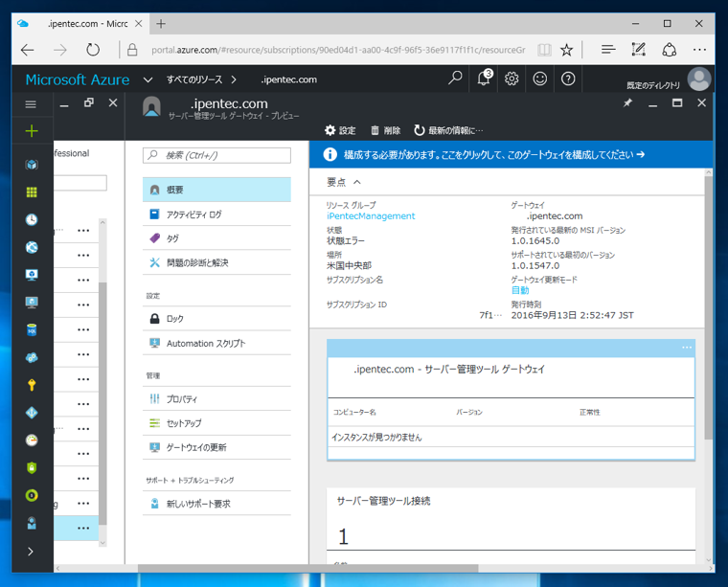728x587 pixels.
Task: Open ゲートウェイの更新 menu item
Action: pyautogui.click(x=216, y=447)
